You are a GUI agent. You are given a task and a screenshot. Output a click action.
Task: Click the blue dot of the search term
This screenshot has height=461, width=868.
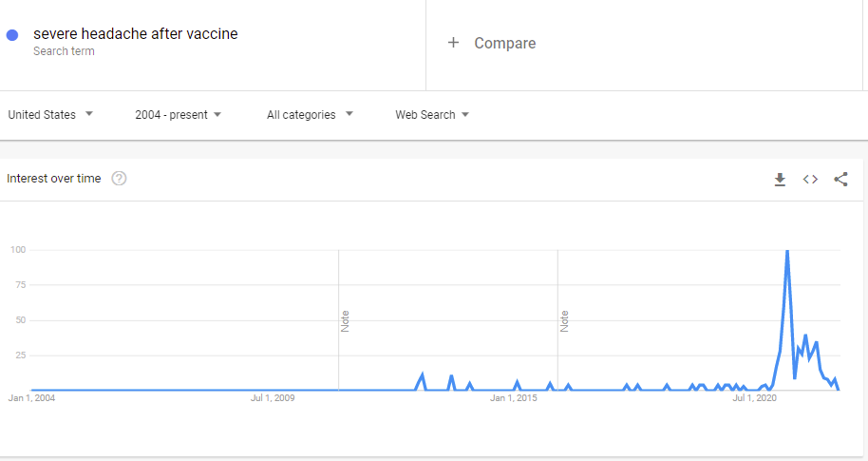click(x=12, y=35)
